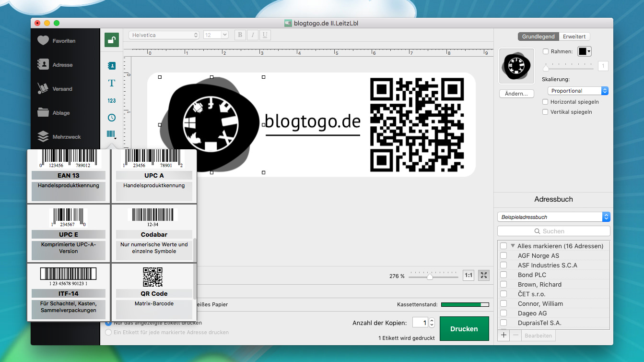This screenshot has width=644, height=362.
Task: Click the Bearbeiten button
Action: pyautogui.click(x=539, y=336)
